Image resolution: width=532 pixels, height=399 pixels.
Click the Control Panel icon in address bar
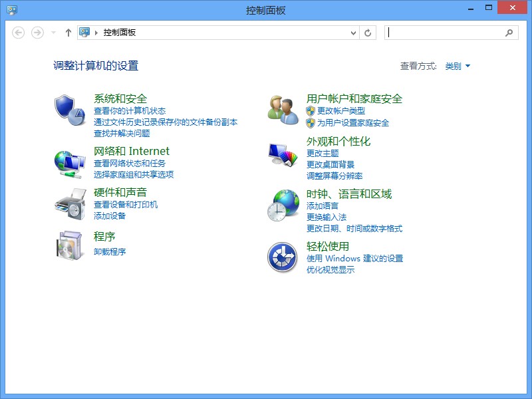85,32
